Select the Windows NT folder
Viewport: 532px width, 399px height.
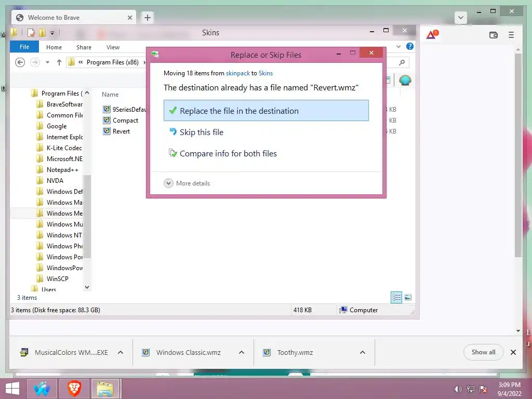tap(59, 235)
